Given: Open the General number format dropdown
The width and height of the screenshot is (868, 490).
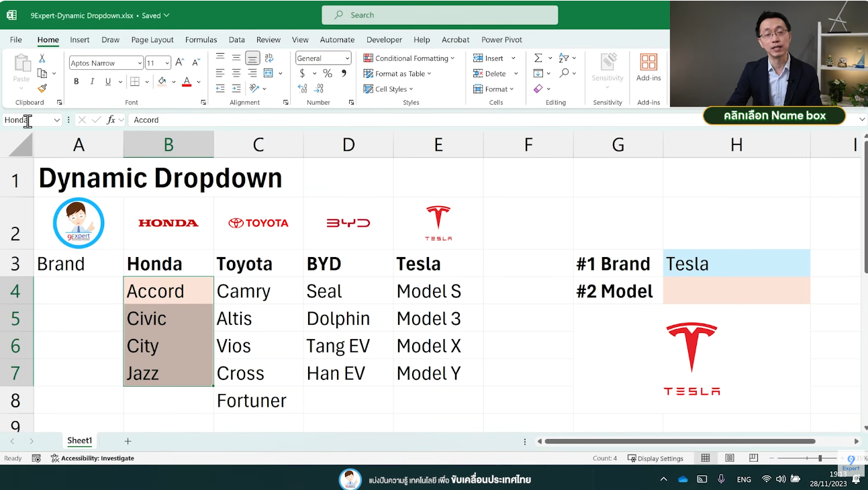Looking at the screenshot, I should pyautogui.click(x=347, y=58).
